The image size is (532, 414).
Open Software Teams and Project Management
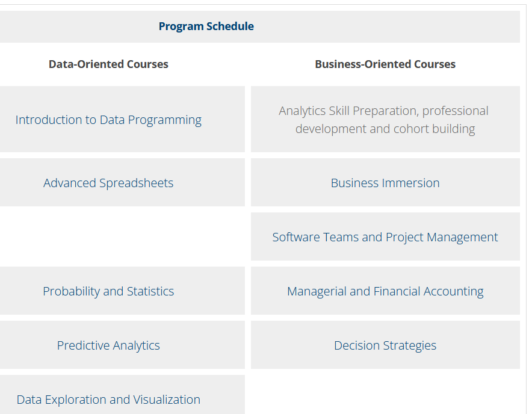pos(385,237)
